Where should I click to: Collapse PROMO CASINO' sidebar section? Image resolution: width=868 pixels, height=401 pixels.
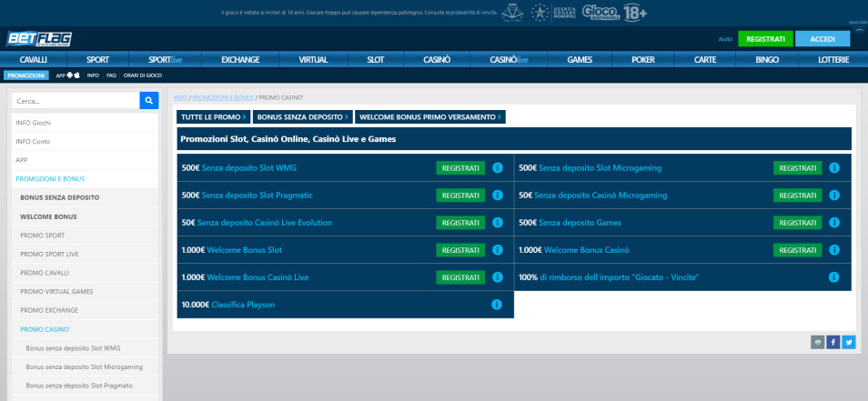pyautogui.click(x=85, y=329)
